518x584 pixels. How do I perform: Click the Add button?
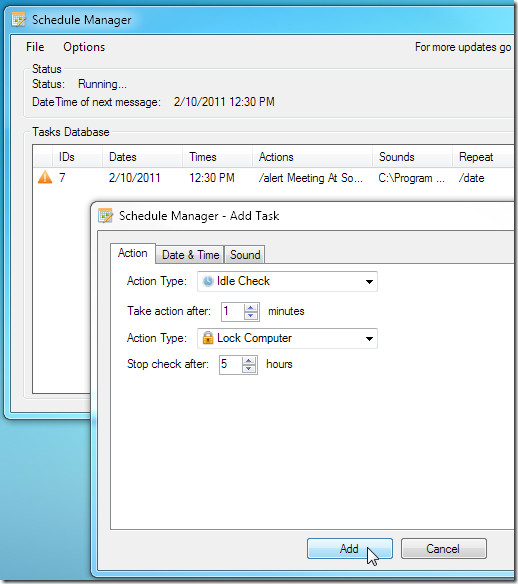click(350, 548)
